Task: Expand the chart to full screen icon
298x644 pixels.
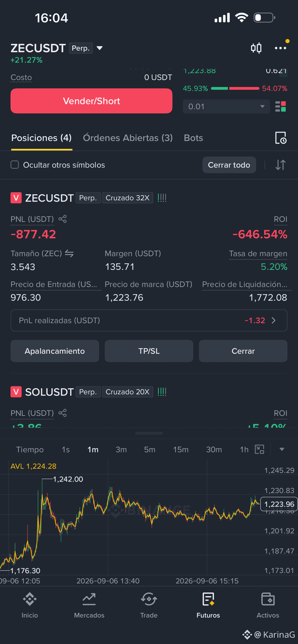Action: 259,449
